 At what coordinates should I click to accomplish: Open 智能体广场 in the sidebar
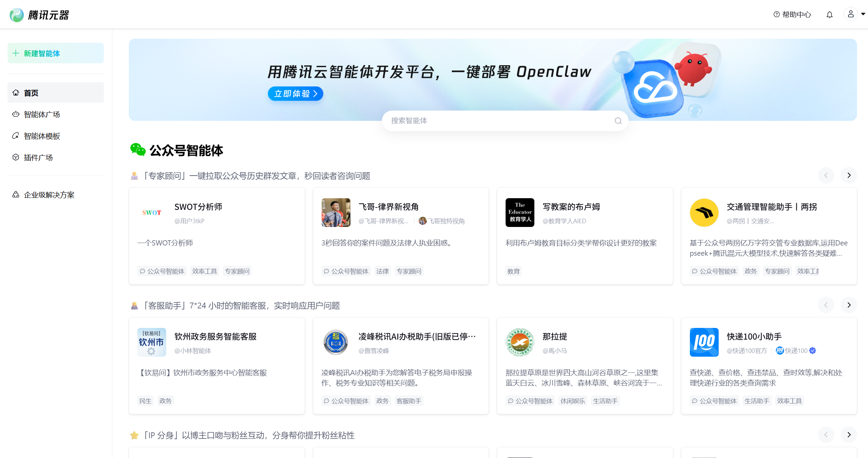pos(55,114)
